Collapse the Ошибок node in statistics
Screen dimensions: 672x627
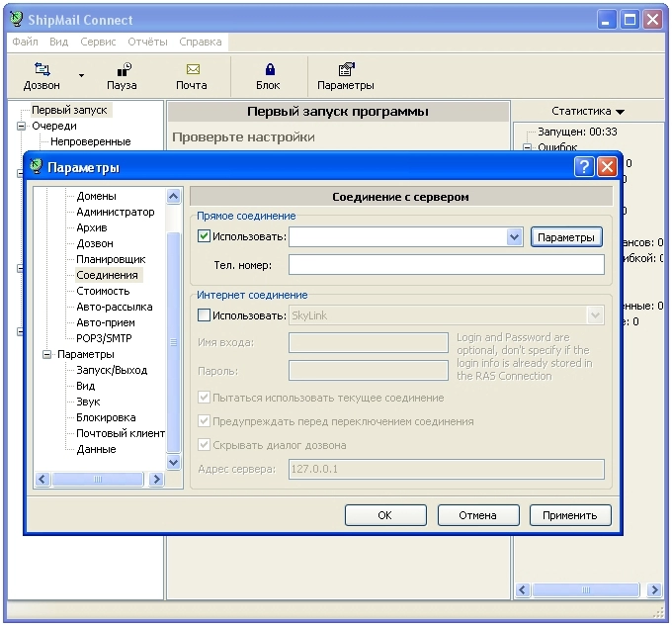(527, 147)
